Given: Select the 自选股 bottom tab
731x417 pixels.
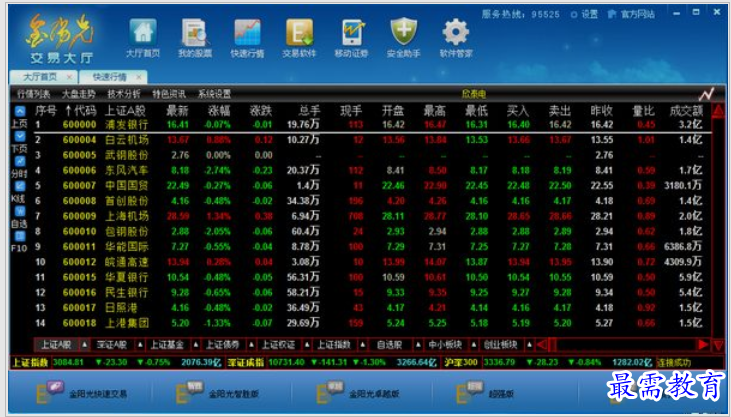Looking at the screenshot, I should pyautogui.click(x=389, y=345).
